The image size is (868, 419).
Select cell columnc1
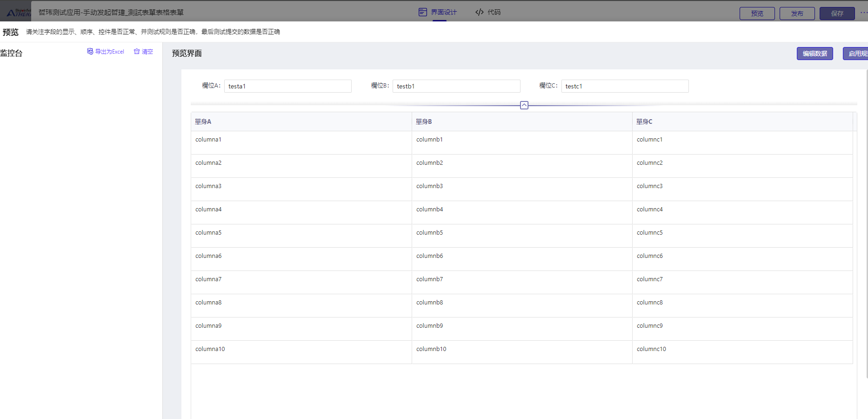[x=742, y=142]
